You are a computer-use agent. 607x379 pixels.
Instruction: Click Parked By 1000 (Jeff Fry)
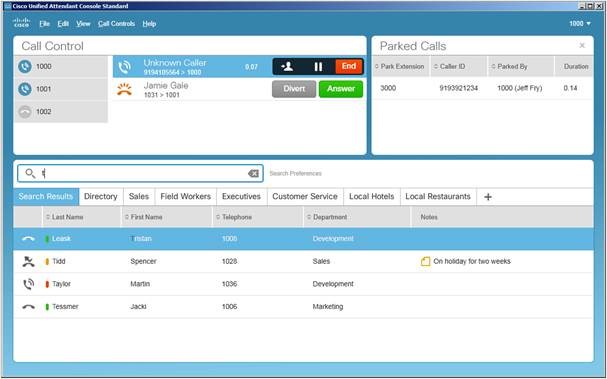(x=520, y=88)
